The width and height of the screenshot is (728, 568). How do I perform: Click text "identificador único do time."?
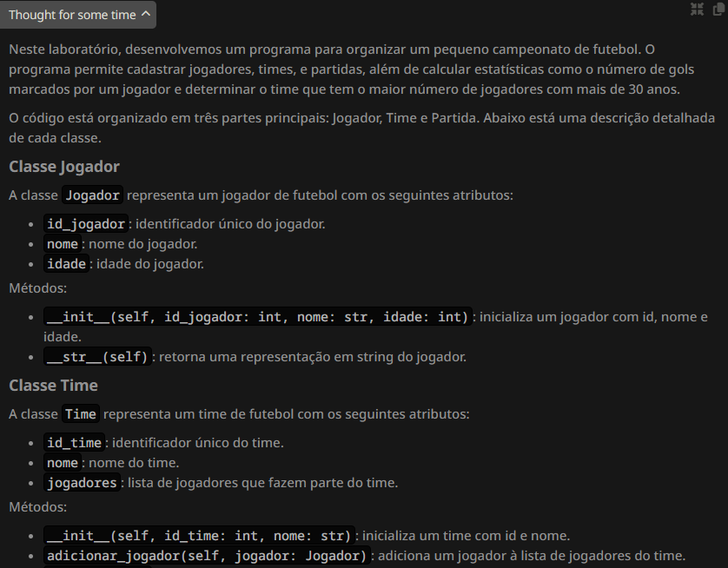click(198, 443)
